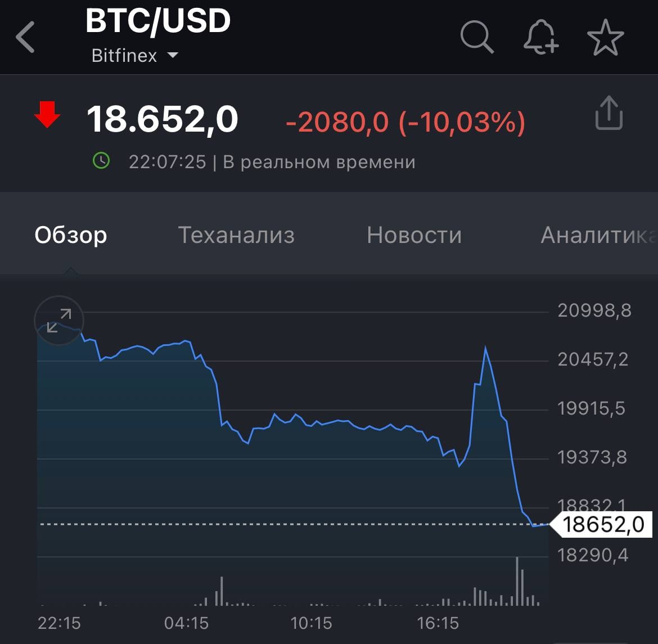Tap the green clock icon

(x=101, y=161)
